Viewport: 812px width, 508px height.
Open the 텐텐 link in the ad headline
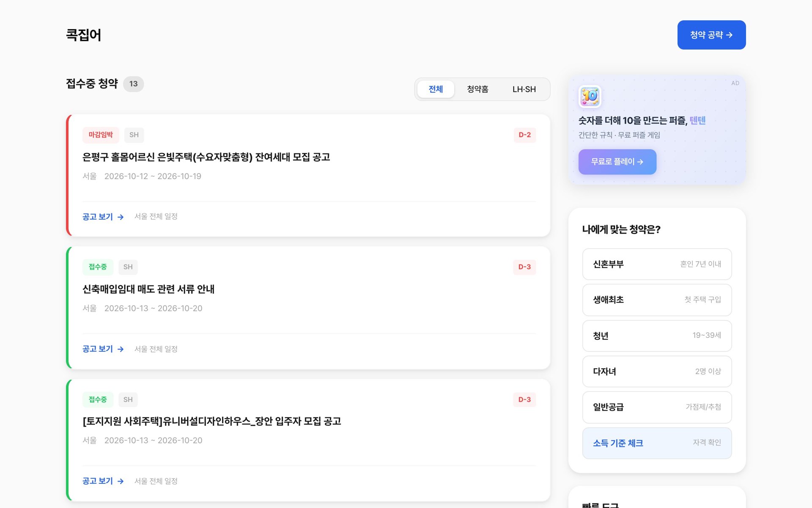(x=697, y=121)
